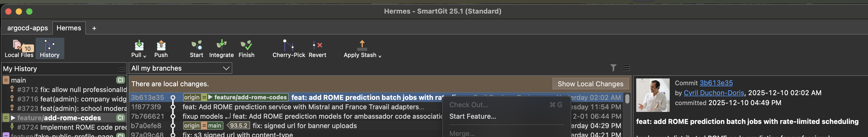Open the 3b613e35 commit link
The width and height of the screenshot is (868, 137).
[716, 83]
